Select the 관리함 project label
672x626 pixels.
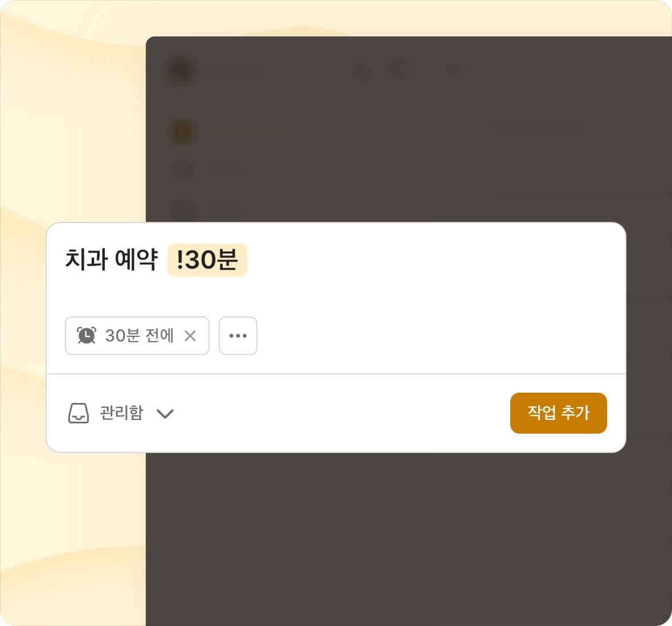(x=121, y=413)
